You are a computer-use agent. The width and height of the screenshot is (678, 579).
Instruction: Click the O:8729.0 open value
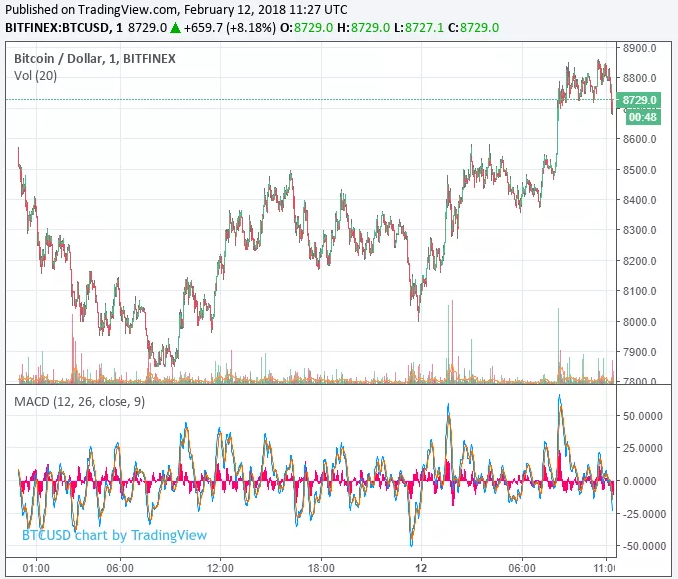307,28
